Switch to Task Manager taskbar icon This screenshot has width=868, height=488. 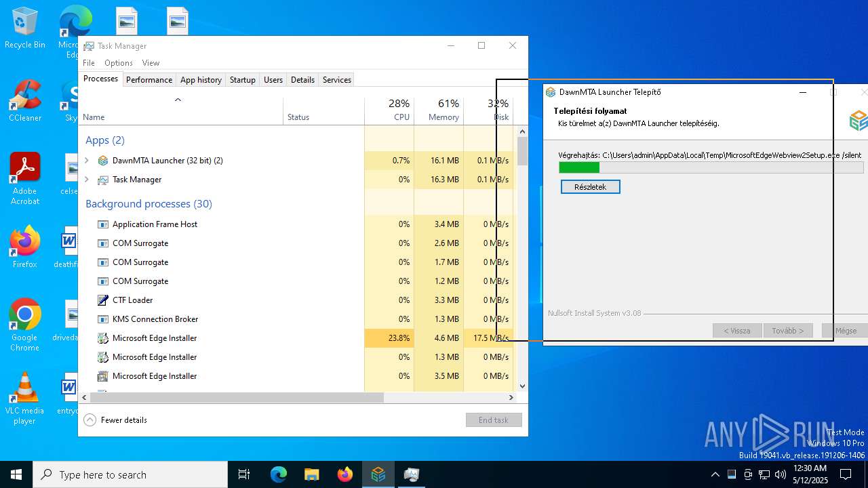[x=412, y=474]
